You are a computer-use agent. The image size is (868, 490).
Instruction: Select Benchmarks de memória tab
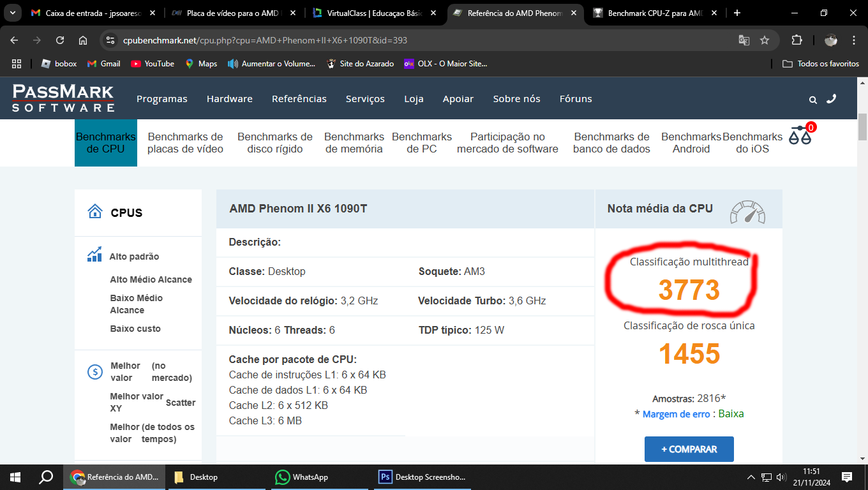point(354,143)
